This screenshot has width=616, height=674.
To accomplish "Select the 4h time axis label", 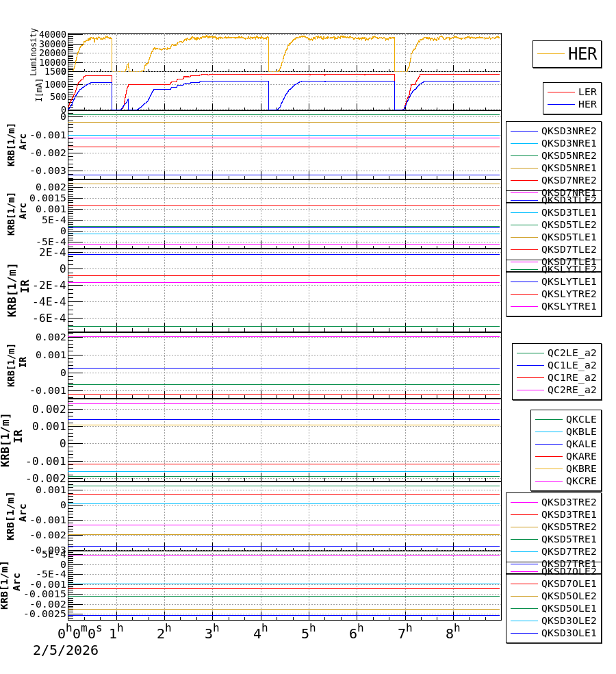I will [260, 632].
